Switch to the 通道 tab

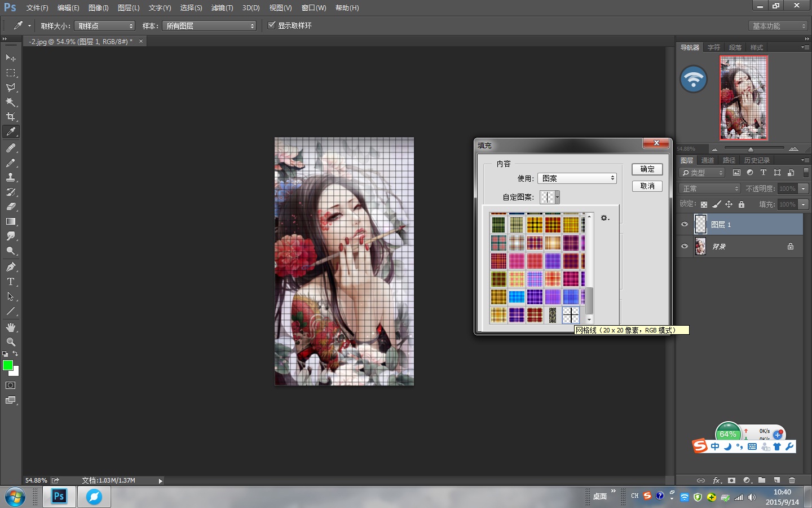[708, 160]
